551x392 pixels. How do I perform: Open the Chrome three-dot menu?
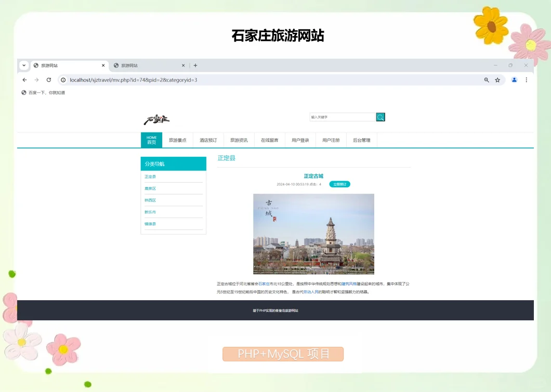click(526, 80)
